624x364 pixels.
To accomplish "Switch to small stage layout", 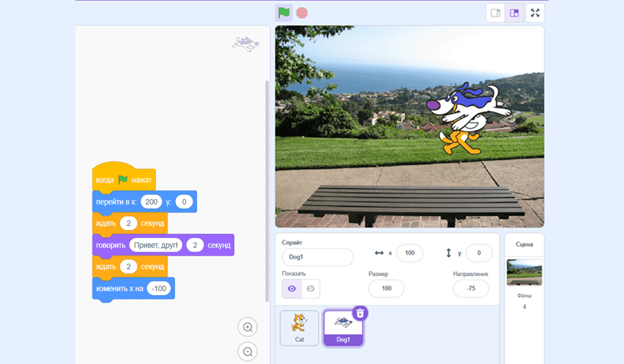I will tap(496, 13).
